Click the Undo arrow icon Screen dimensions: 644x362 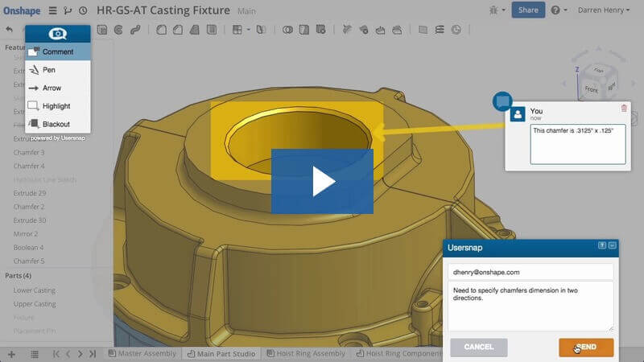click(10, 29)
